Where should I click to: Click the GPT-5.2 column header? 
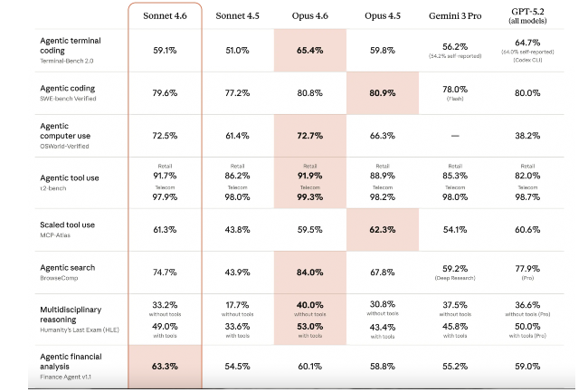(x=526, y=11)
